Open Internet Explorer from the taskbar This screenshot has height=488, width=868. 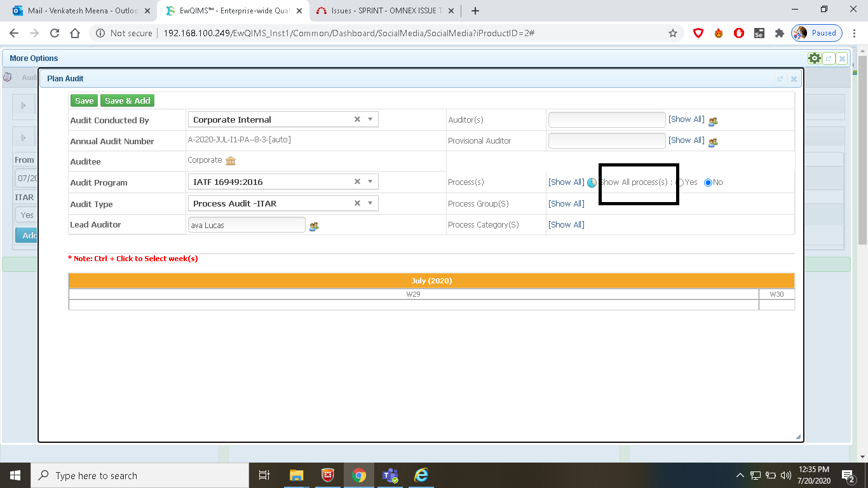pos(421,475)
